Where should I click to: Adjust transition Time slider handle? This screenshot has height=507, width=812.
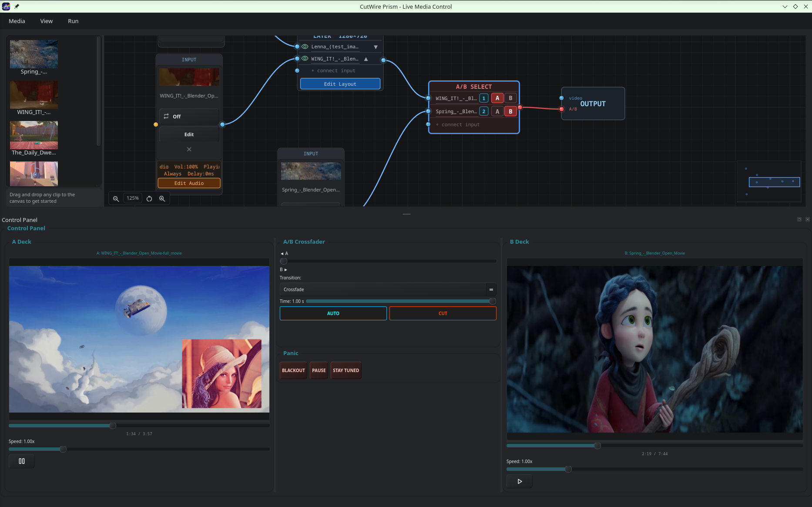[493, 301]
